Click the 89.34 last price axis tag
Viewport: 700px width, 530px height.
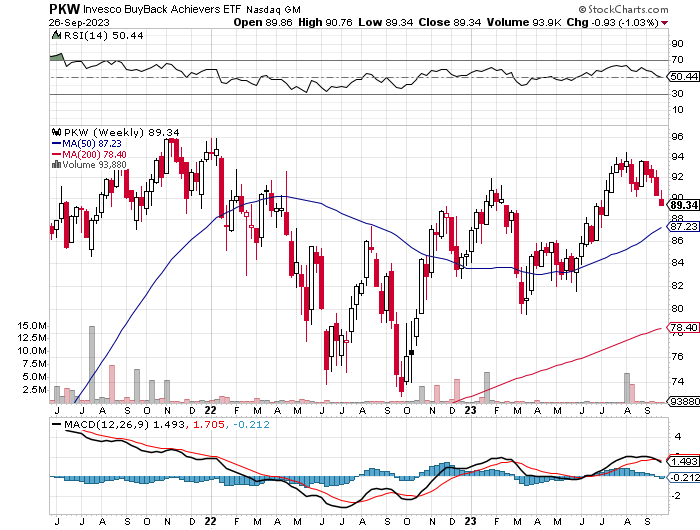click(683, 205)
